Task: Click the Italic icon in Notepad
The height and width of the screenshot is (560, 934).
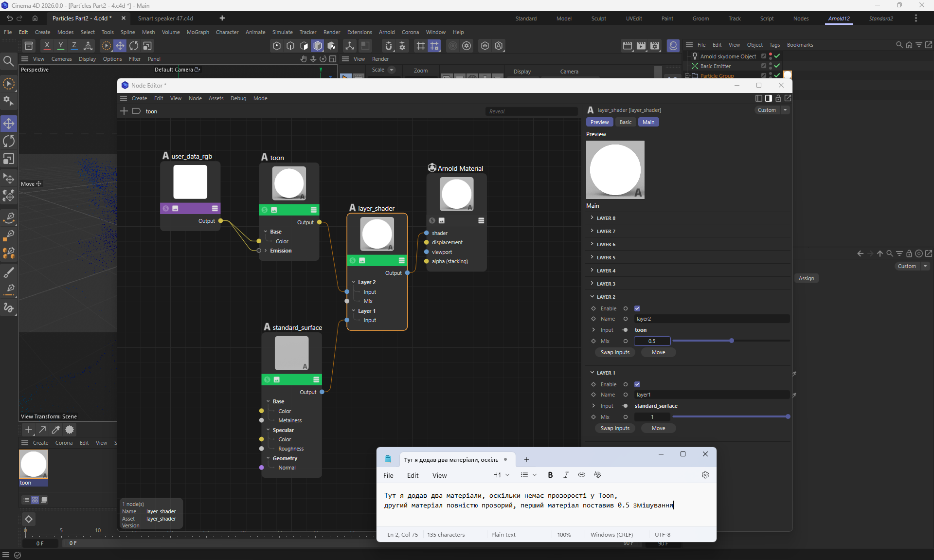Action: pyautogui.click(x=566, y=475)
